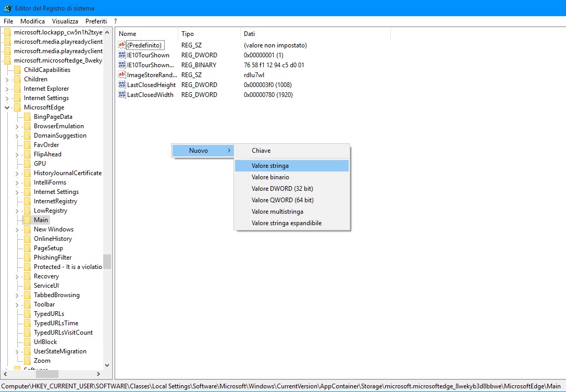This screenshot has width=566, height=392.
Task: Click the GPU folder icon
Action: 27,164
